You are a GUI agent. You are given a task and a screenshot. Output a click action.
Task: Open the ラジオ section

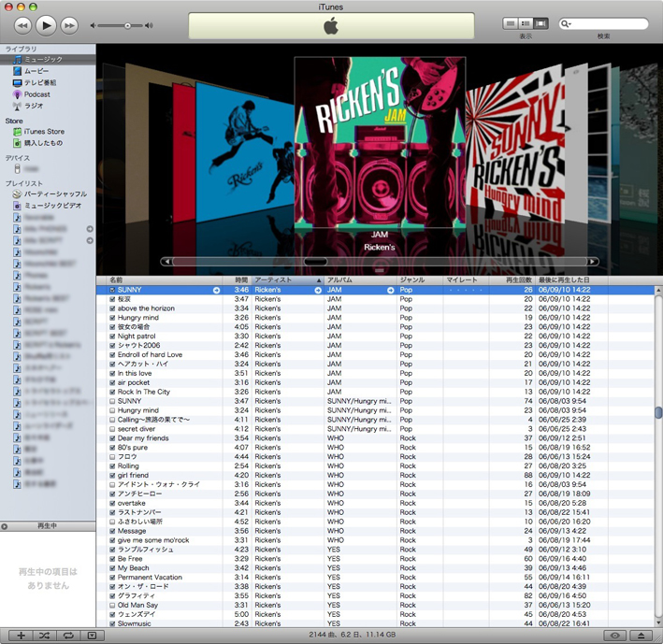tap(33, 106)
